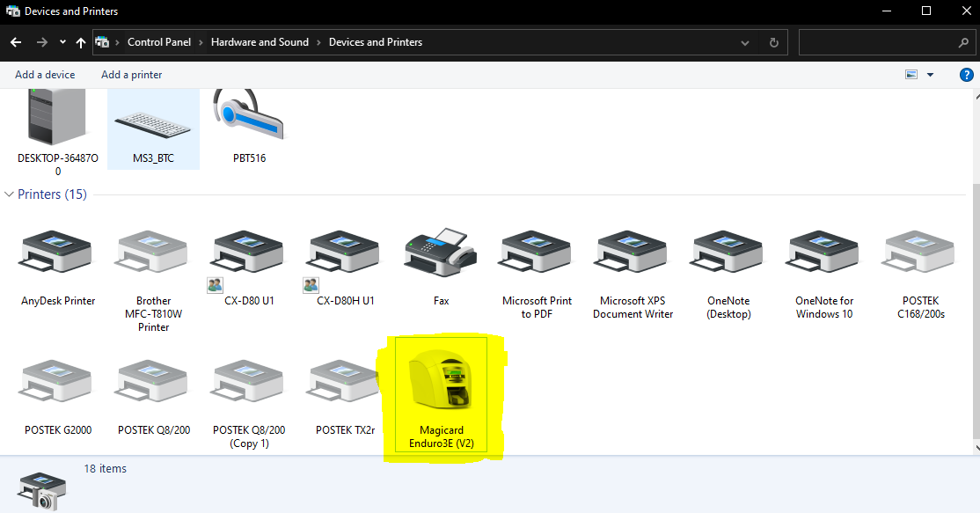Click the '18 items' status text
The width and height of the screenshot is (980, 513).
[x=105, y=469]
